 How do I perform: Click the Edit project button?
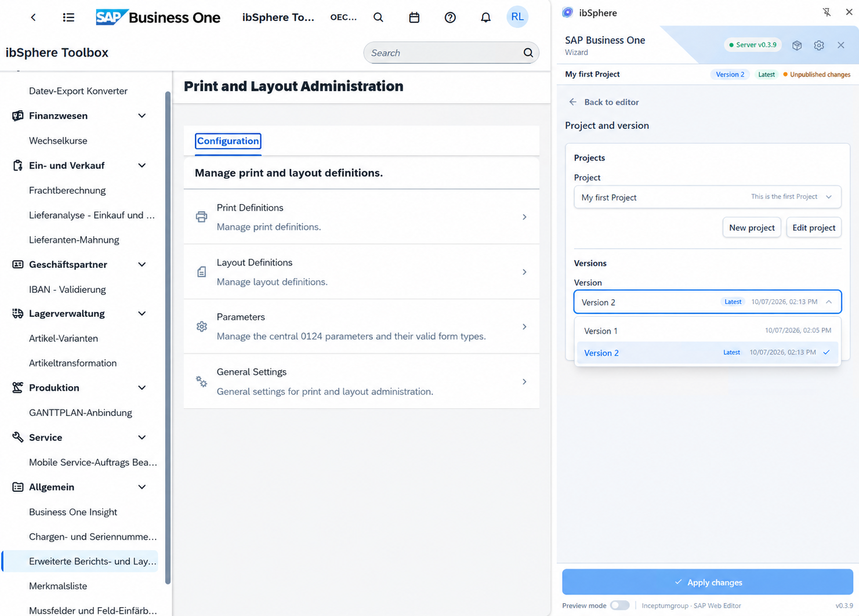814,227
